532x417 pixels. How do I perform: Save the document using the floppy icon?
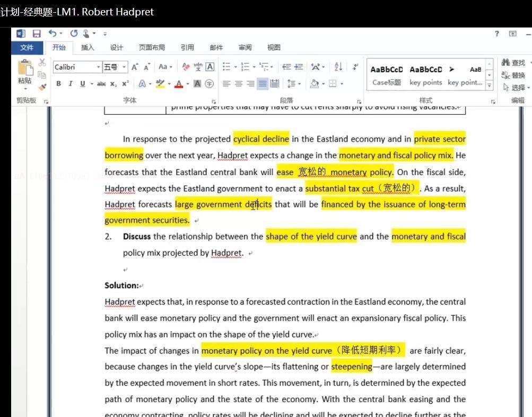pos(36,33)
